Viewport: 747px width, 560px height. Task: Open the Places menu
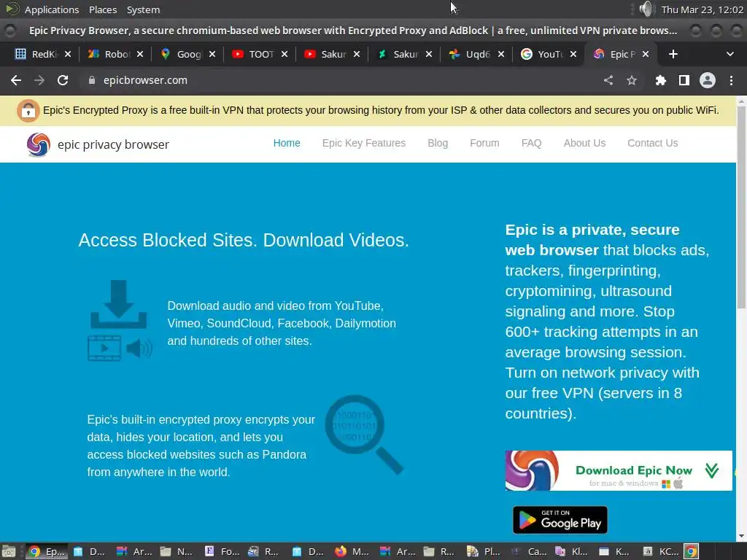tap(103, 9)
